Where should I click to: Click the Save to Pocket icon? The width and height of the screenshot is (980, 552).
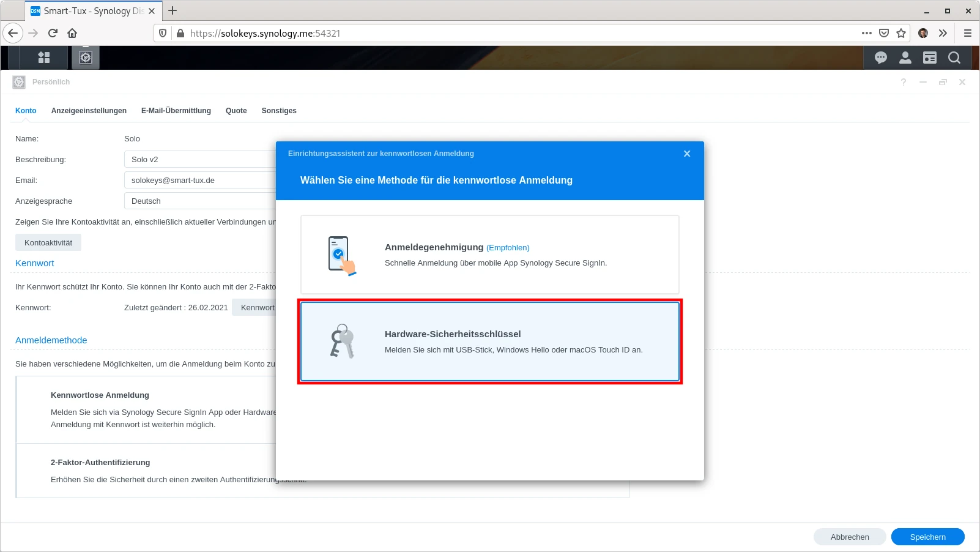[x=884, y=33]
